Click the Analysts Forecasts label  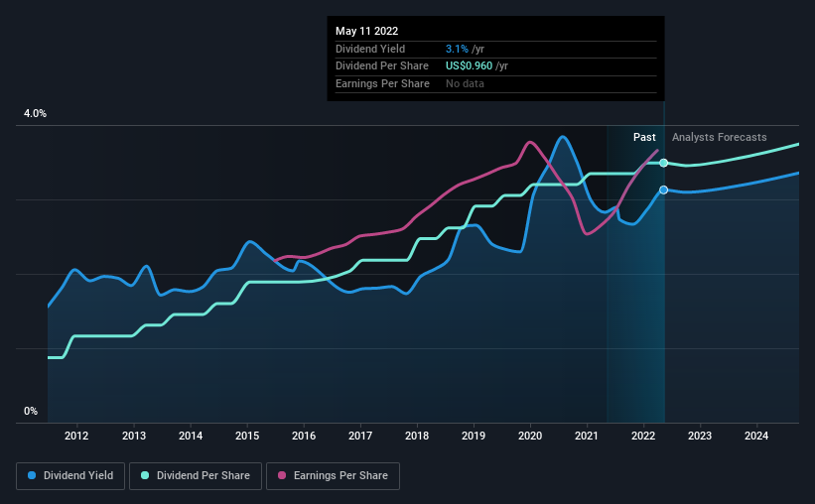point(720,137)
